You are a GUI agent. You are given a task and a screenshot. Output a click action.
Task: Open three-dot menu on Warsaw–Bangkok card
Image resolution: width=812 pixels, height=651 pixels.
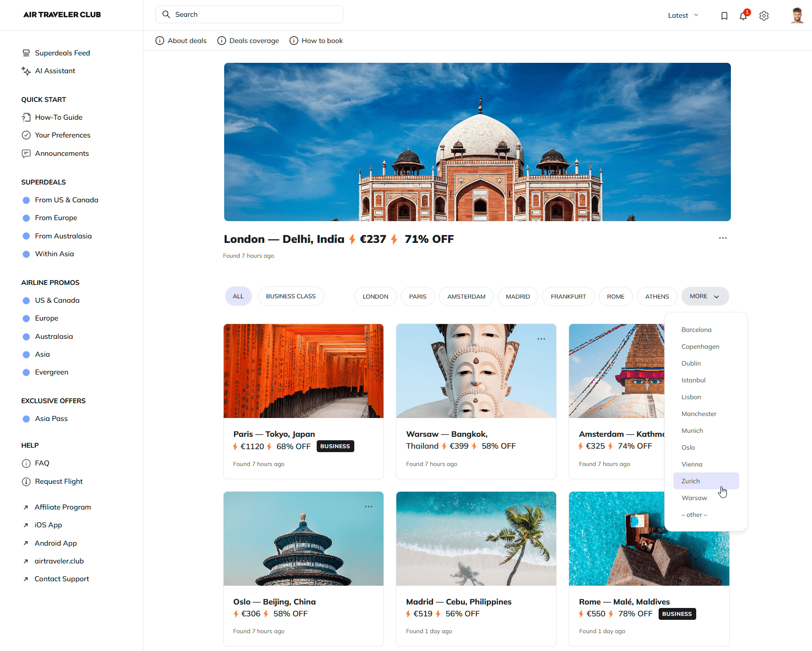pos(541,339)
